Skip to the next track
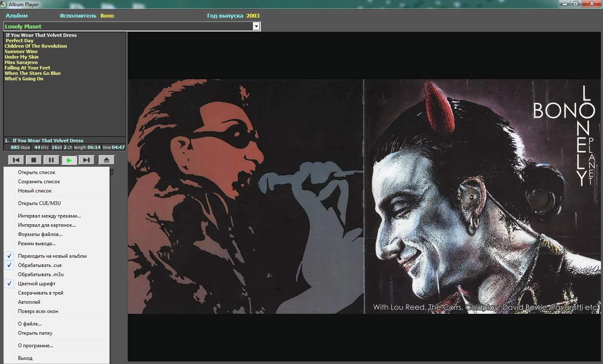603x364 pixels. click(86, 160)
